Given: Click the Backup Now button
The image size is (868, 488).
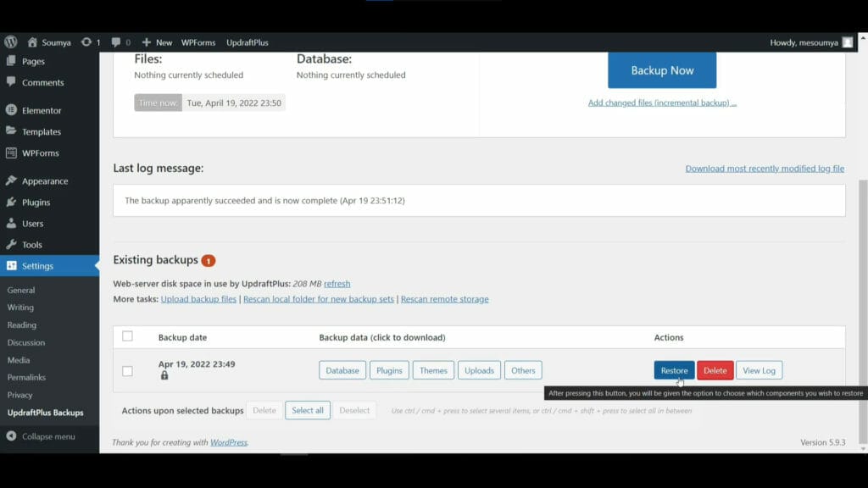Looking at the screenshot, I should click(662, 70).
